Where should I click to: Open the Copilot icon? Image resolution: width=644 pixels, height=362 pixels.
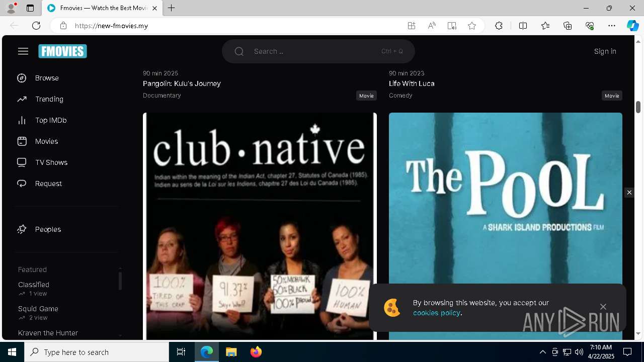(x=632, y=26)
